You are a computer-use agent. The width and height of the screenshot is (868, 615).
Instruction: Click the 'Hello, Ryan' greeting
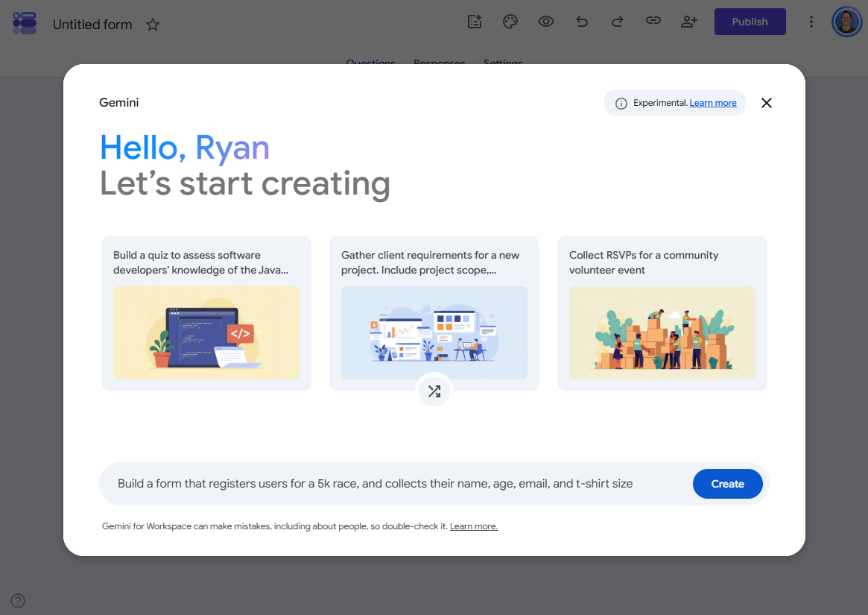click(x=184, y=148)
